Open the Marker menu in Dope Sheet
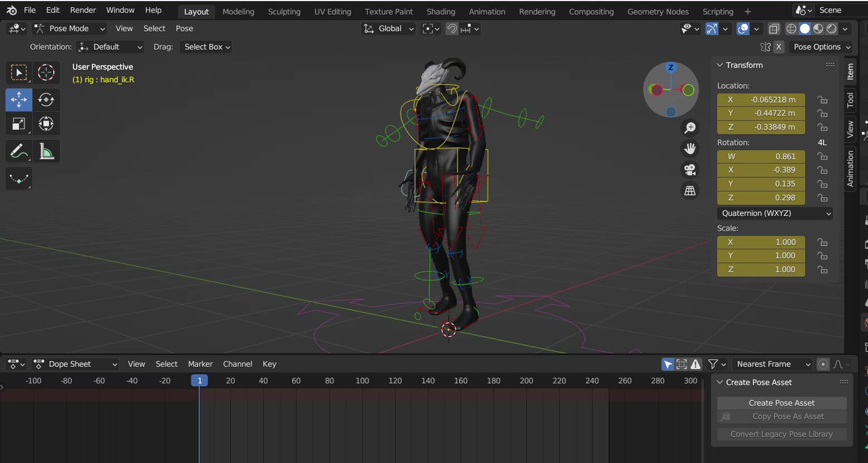Screen dimensions: 868x463 [200, 364]
